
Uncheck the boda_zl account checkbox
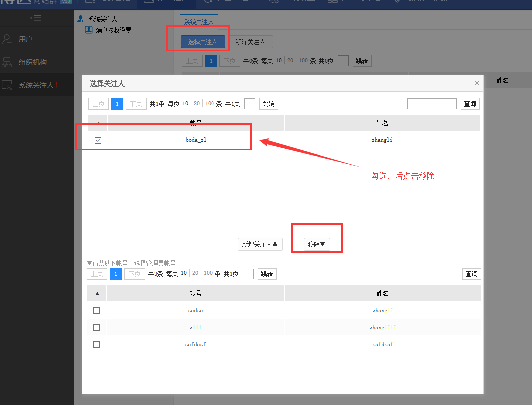tap(98, 140)
